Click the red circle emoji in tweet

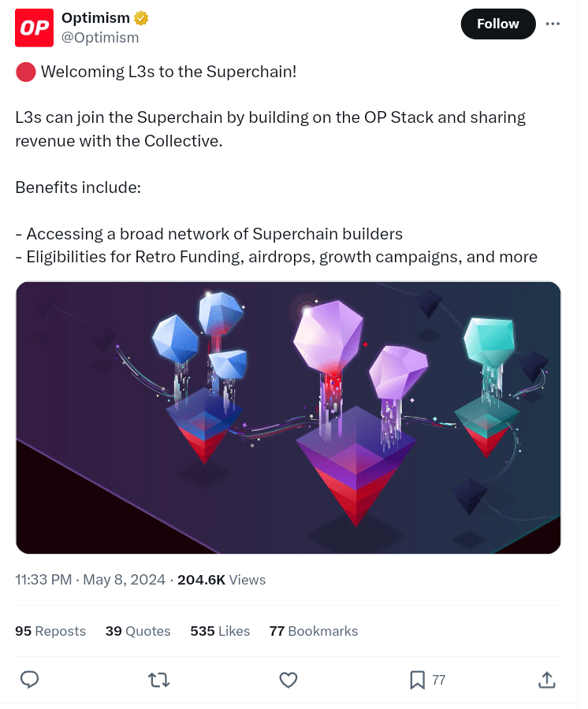[26, 72]
